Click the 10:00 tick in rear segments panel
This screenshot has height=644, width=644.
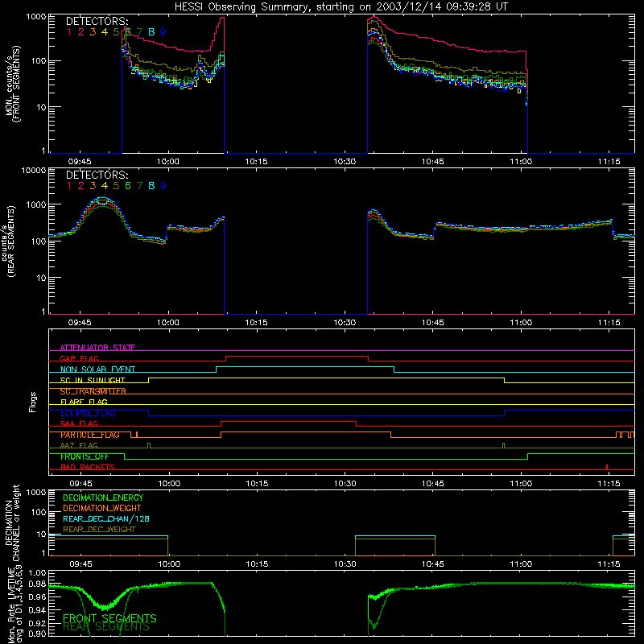click(x=168, y=323)
